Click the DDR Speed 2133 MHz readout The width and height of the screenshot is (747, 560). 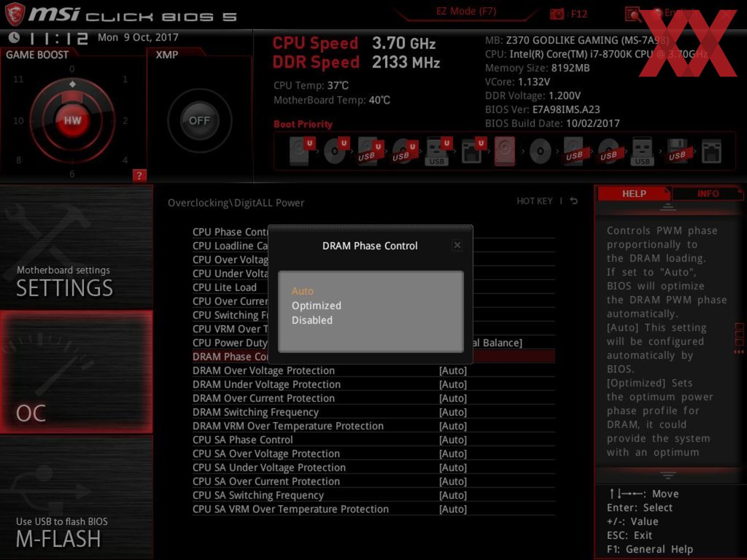pyautogui.click(x=356, y=62)
